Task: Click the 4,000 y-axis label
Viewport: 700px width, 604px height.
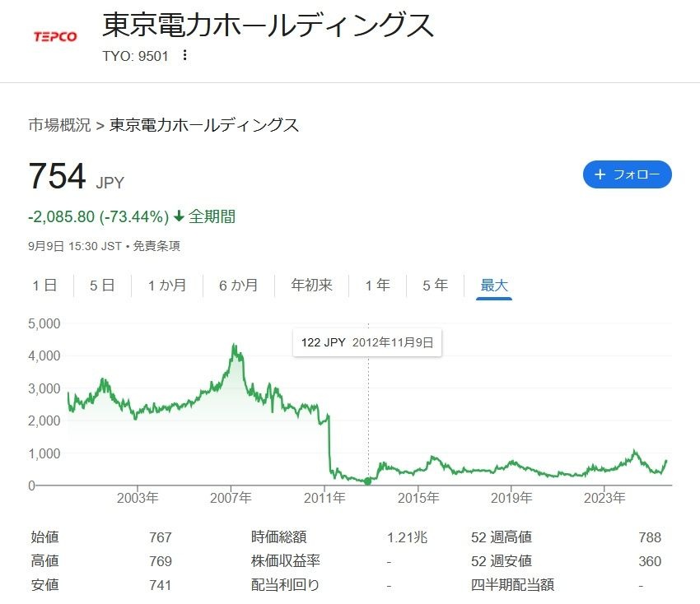Action: [x=44, y=355]
